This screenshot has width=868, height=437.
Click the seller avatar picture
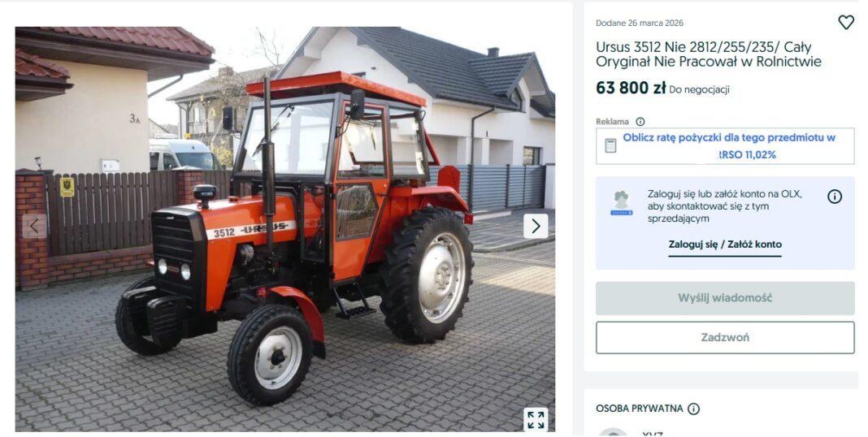[x=614, y=432]
